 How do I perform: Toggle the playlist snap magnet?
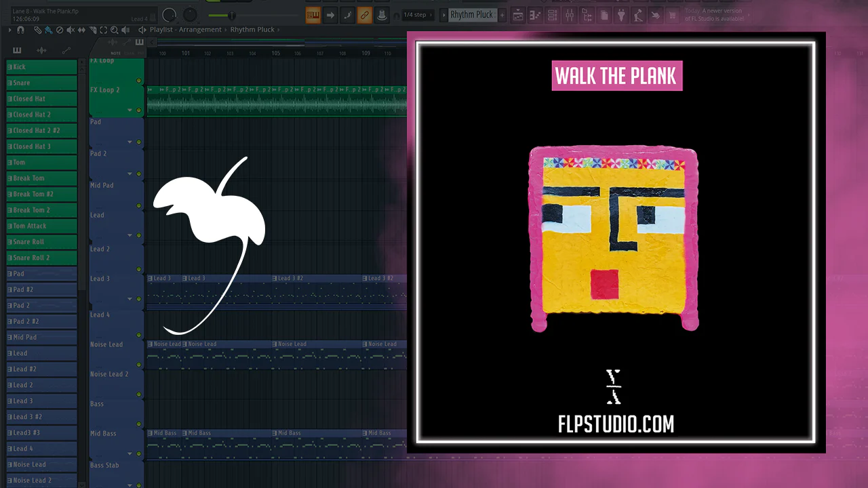tap(20, 30)
